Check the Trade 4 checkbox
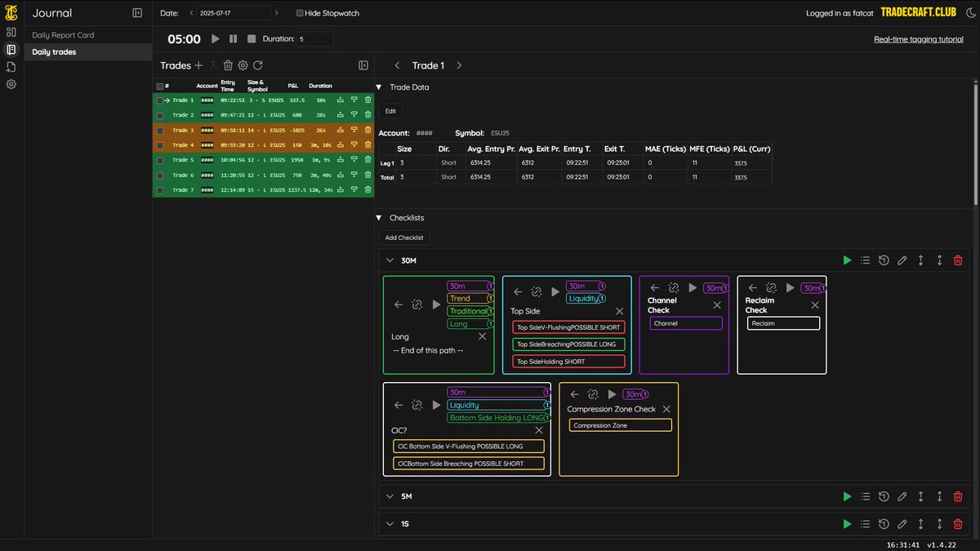Viewport: 980px width, 551px height. (160, 145)
